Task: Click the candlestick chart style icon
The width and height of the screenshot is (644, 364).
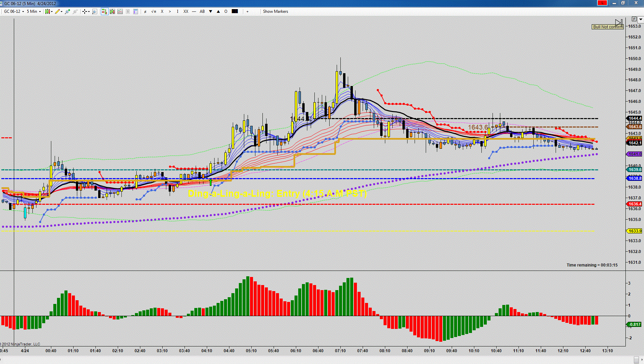Action: coord(48,11)
